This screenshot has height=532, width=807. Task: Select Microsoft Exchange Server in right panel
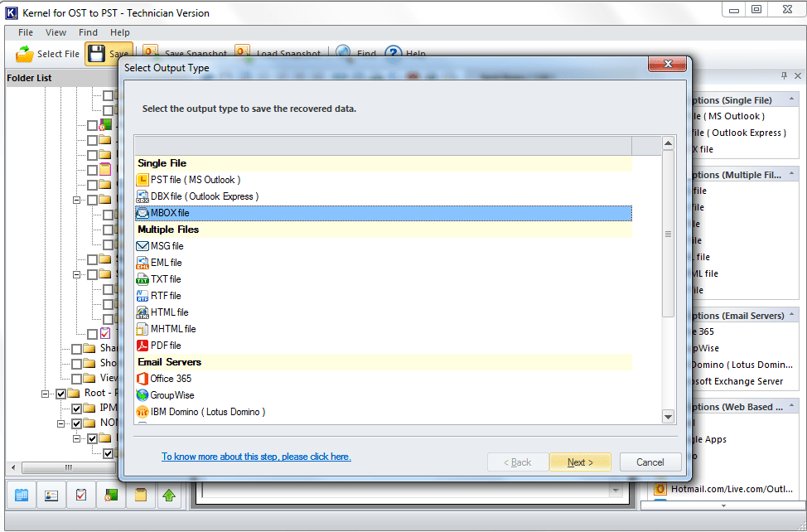[737, 381]
